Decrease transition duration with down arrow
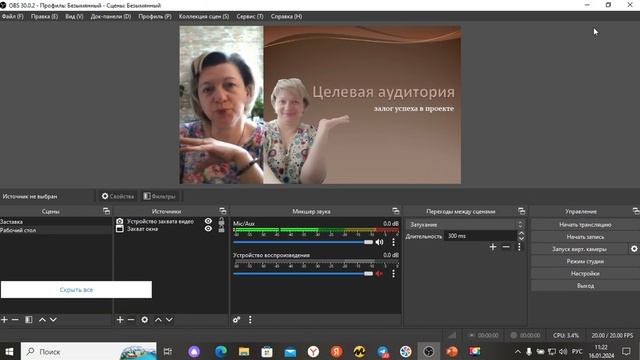The height and width of the screenshot is (360, 640). tap(521, 238)
